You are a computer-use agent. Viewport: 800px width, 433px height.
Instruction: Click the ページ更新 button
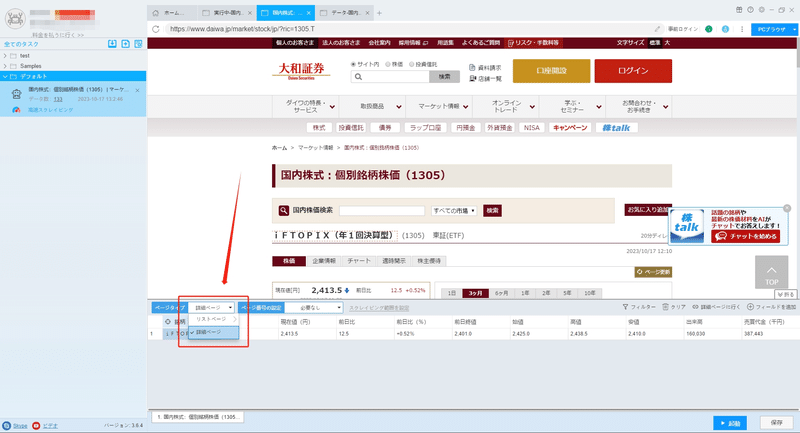[x=653, y=272]
